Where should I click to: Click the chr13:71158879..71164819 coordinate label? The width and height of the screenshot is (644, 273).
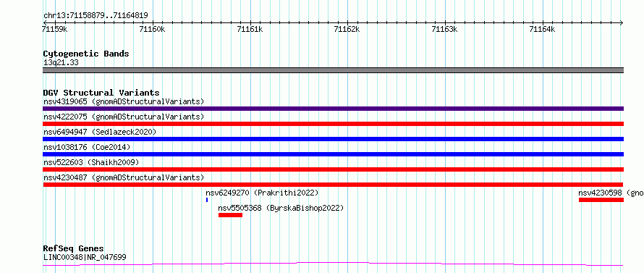pyautogui.click(x=96, y=16)
